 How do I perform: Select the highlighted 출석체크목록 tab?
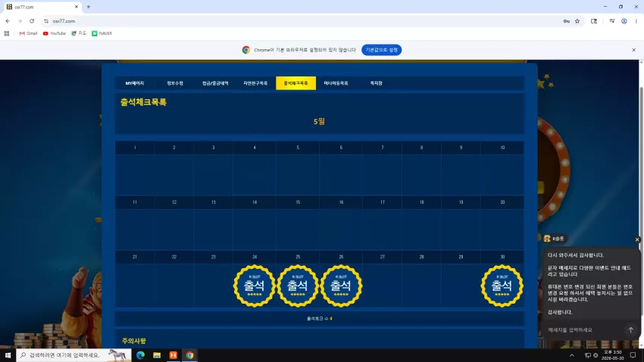click(295, 83)
